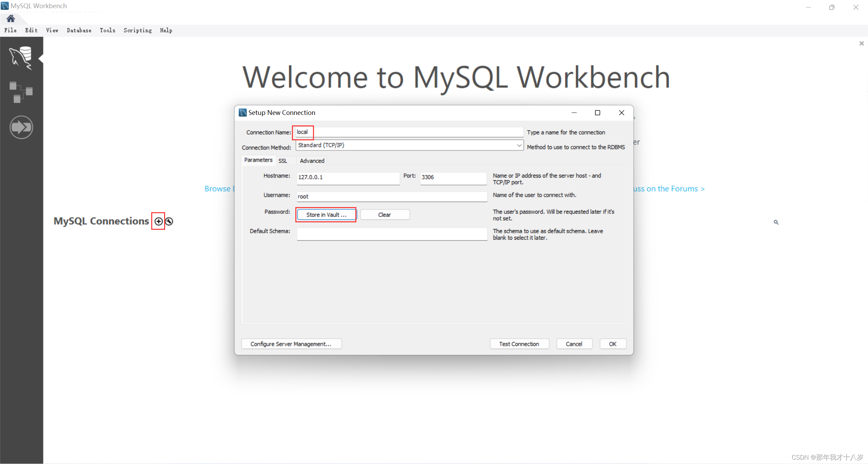Open the Database menu
The height and width of the screenshot is (464, 868).
tap(79, 31)
